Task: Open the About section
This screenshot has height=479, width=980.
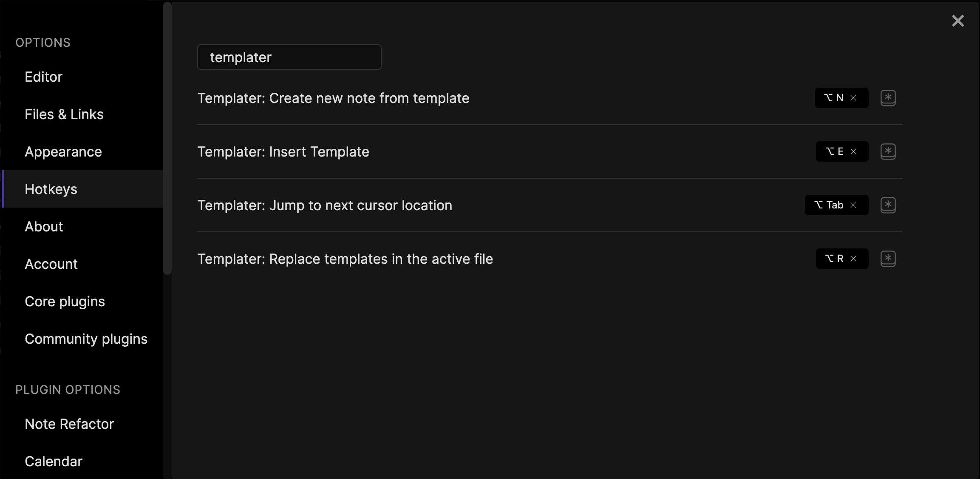Action: (44, 226)
